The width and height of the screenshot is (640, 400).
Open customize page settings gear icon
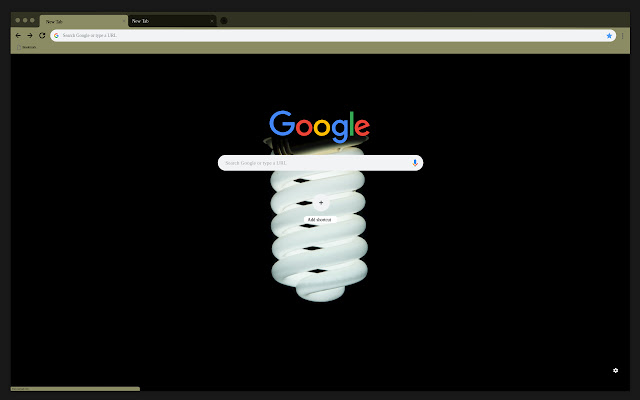[x=616, y=370]
